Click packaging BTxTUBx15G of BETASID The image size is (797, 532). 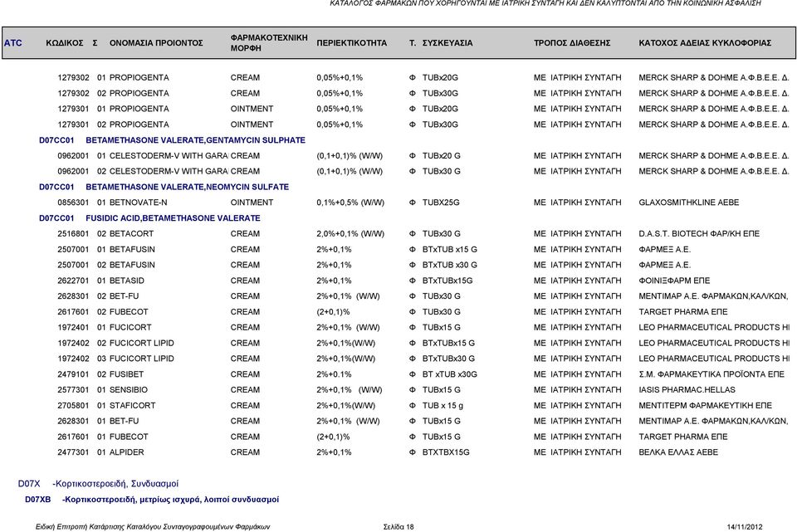pos(447,281)
